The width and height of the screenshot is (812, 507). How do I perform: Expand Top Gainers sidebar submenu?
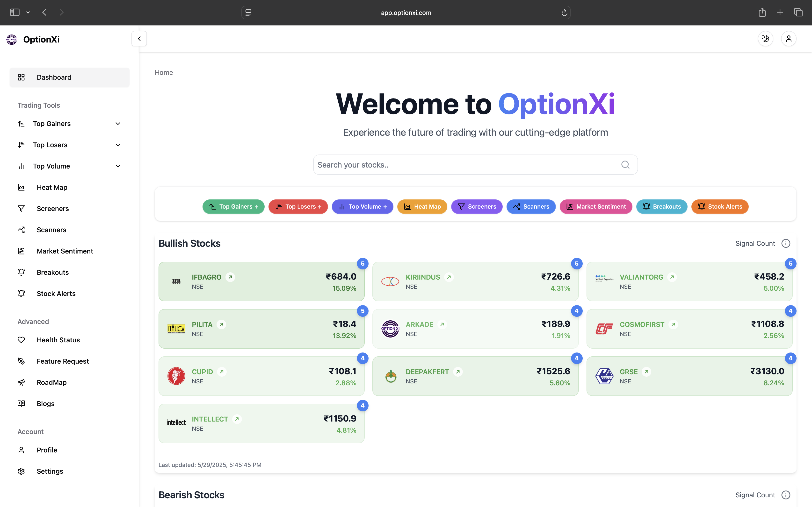tap(118, 124)
